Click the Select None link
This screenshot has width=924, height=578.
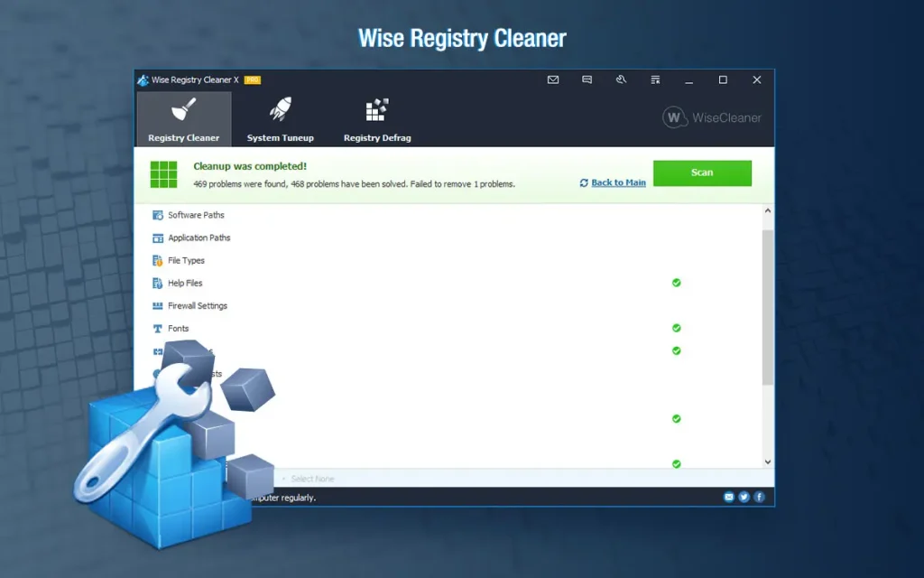312,479
